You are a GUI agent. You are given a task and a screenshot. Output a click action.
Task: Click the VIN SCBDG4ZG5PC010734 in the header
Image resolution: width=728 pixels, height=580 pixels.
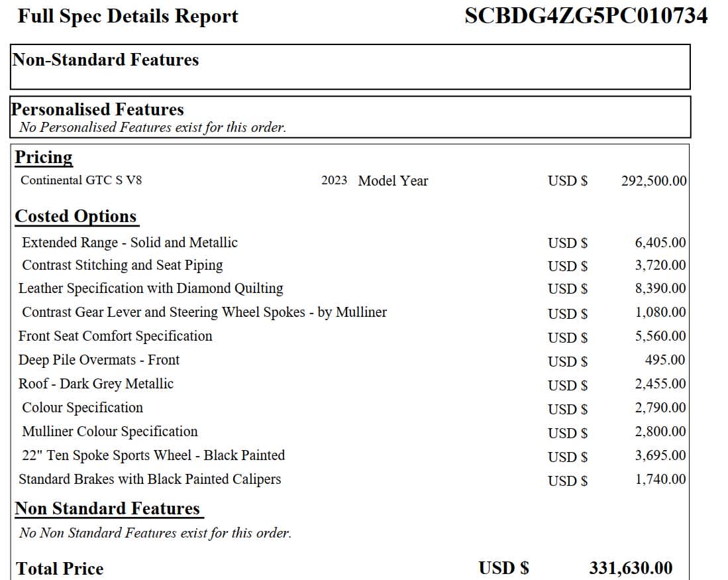click(x=586, y=16)
